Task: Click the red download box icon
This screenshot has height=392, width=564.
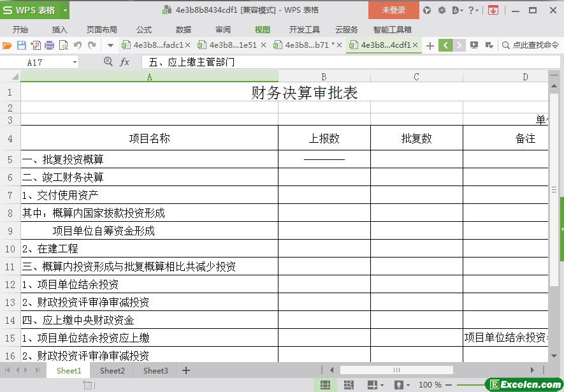Action: click(493, 10)
